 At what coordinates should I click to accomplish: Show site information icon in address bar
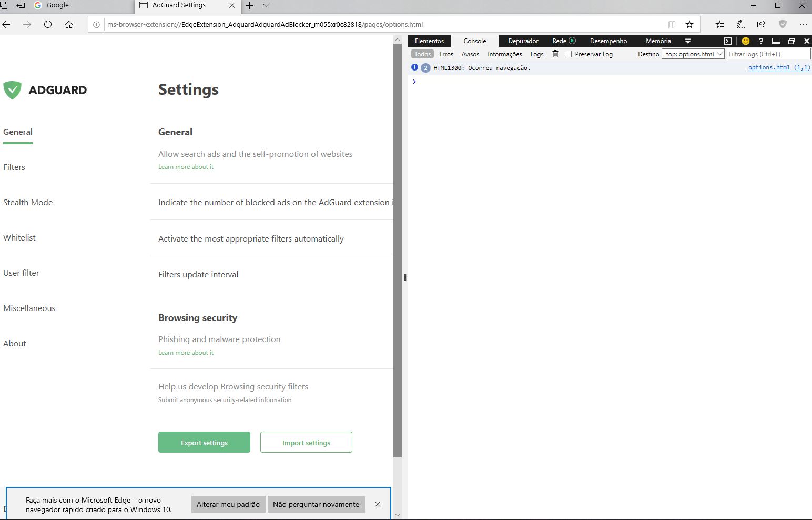96,24
